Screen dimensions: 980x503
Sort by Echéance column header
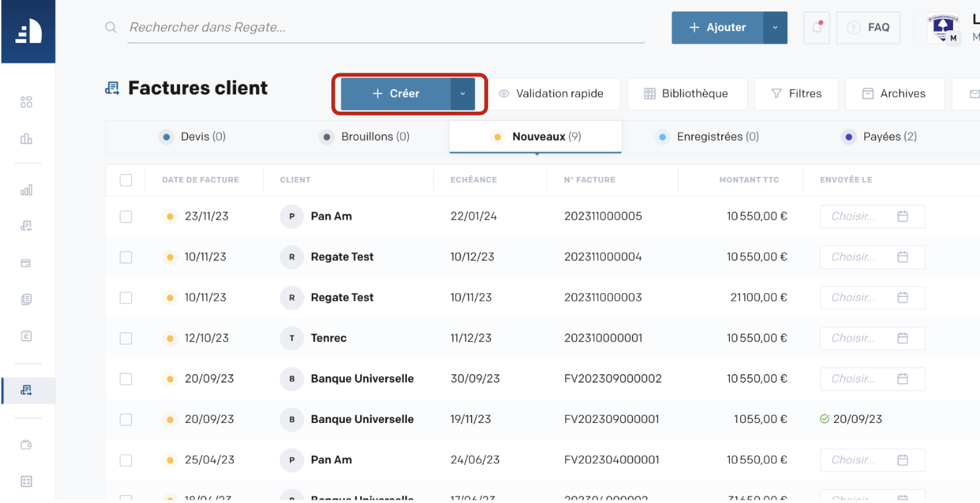474,180
